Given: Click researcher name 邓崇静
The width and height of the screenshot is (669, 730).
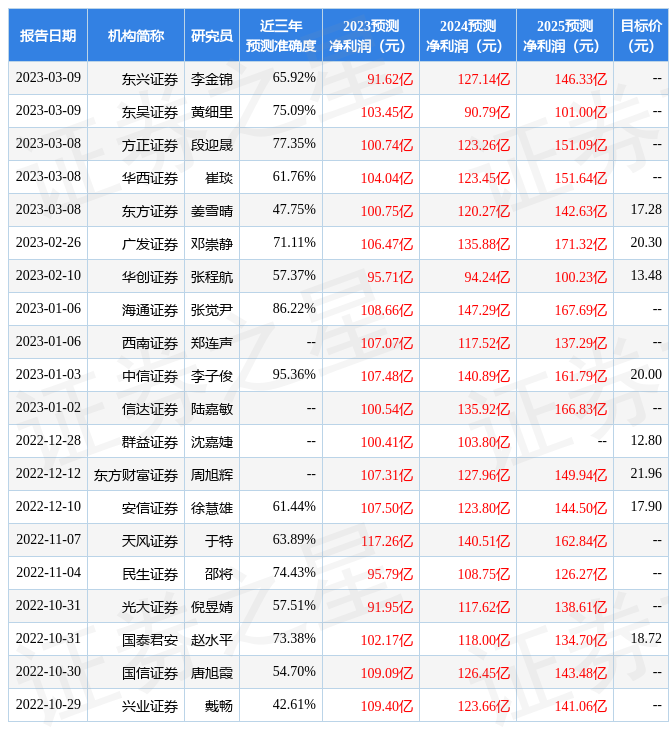Looking at the screenshot, I should [212, 244].
